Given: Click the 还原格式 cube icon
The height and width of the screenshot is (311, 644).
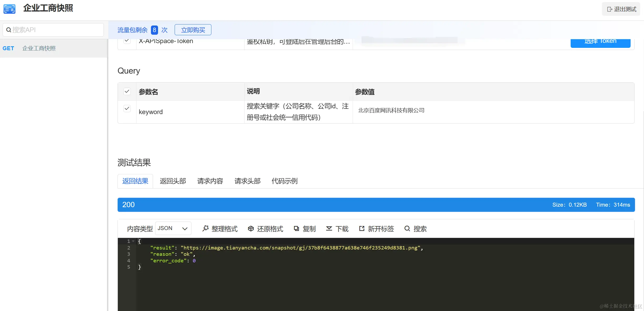Looking at the screenshot, I should coord(251,228).
